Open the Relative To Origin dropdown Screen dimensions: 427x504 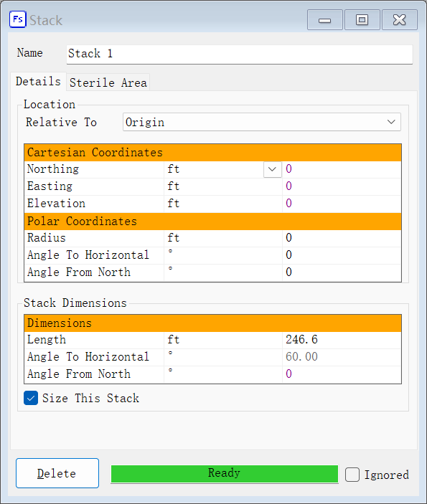262,122
